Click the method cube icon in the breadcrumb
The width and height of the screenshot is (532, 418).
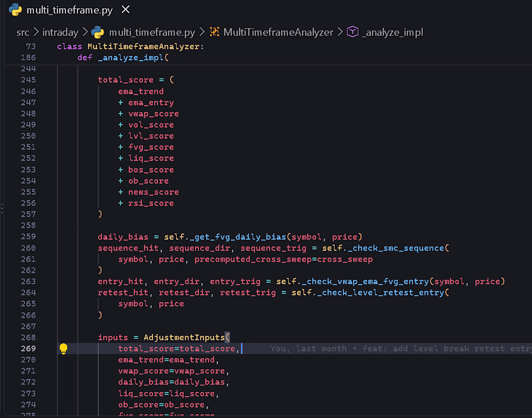[x=353, y=32]
